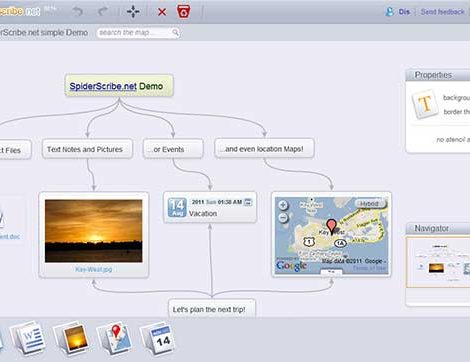Select the Word document stencil icon
Viewport: 470px width, 362px height.
29,338
